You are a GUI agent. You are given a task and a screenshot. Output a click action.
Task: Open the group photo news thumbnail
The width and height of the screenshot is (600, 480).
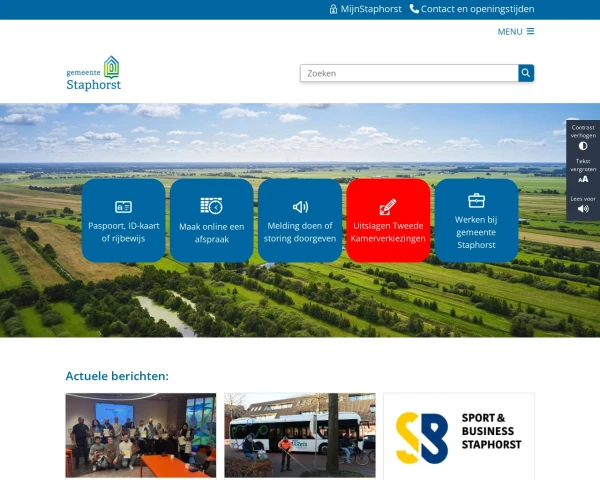click(141, 436)
